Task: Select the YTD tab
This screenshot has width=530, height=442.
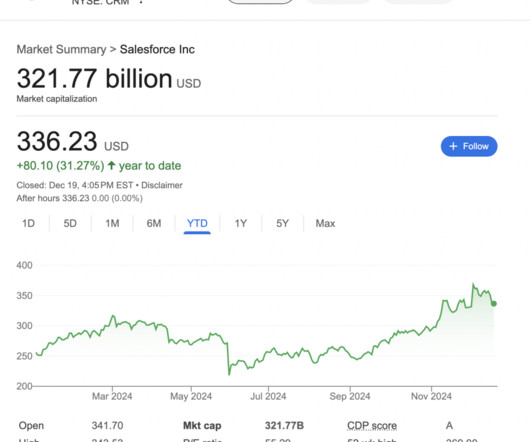Action: [197, 223]
